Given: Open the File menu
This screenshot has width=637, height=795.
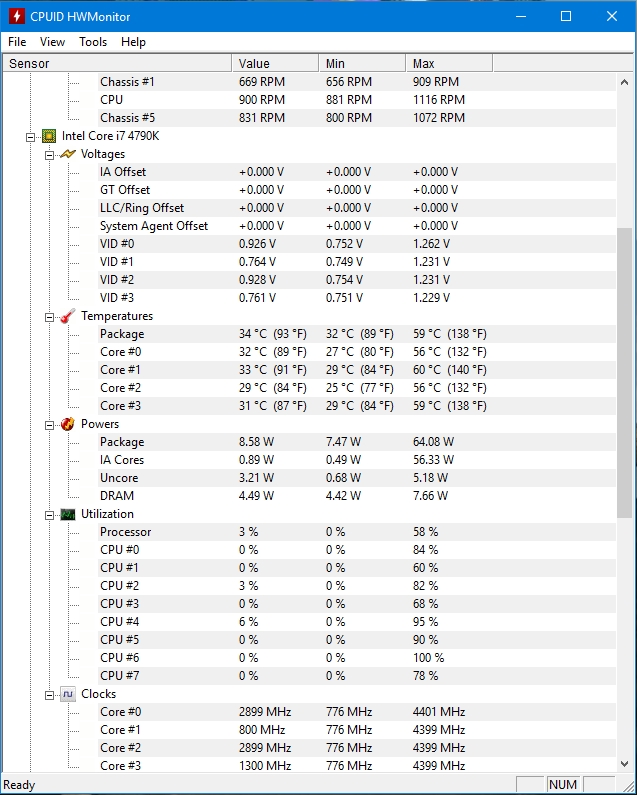Looking at the screenshot, I should (17, 42).
